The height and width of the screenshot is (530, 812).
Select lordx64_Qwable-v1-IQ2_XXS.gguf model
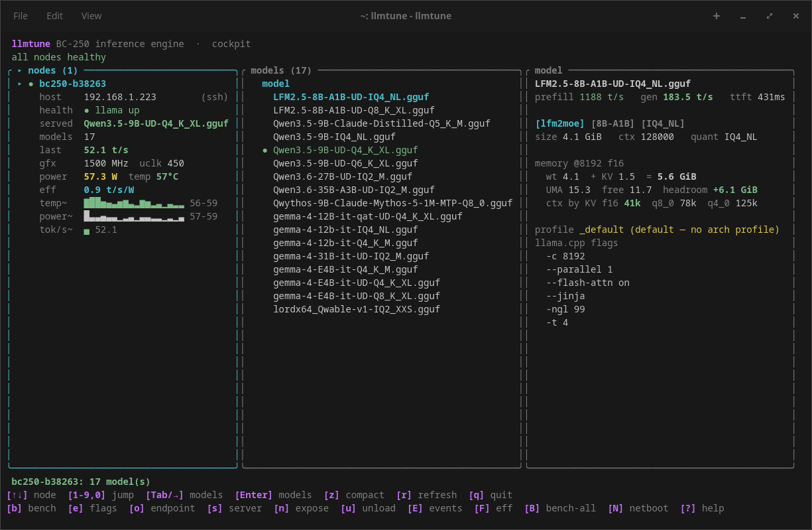[357, 309]
